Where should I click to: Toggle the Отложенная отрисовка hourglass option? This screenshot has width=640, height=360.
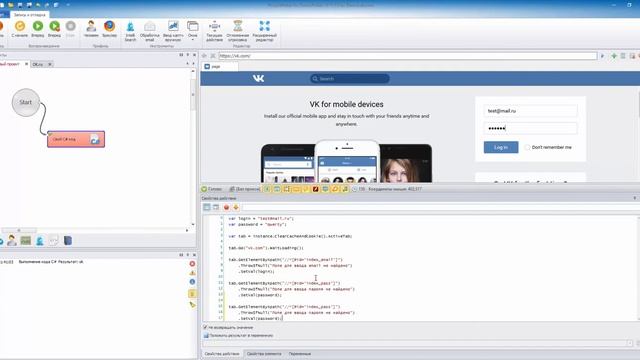click(238, 31)
